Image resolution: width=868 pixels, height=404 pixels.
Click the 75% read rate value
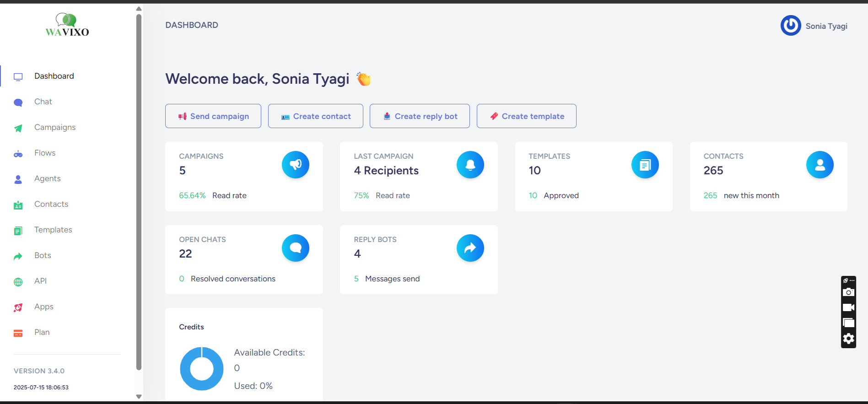coord(361,195)
